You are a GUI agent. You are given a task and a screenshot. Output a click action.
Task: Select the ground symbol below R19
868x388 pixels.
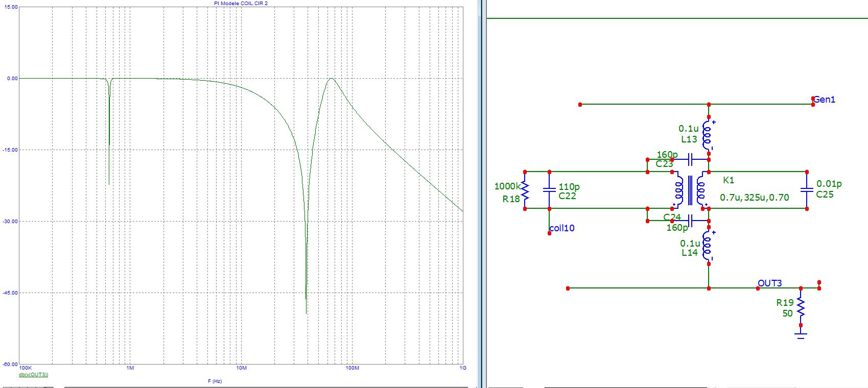[x=801, y=335]
